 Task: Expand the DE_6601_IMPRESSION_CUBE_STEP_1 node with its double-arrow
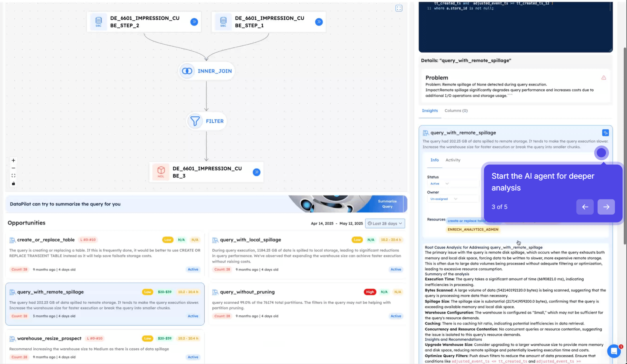(319, 22)
